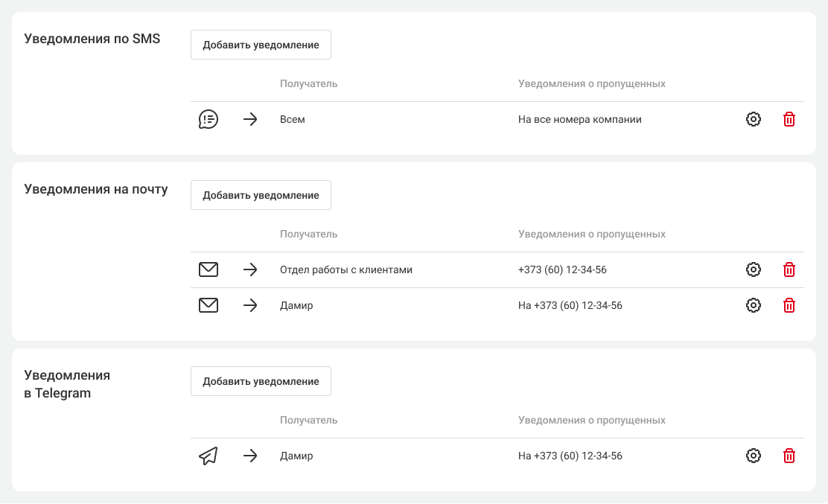Click the envelope icon for Отдел работы с клиентами
The image size is (828, 504).
coord(208,269)
